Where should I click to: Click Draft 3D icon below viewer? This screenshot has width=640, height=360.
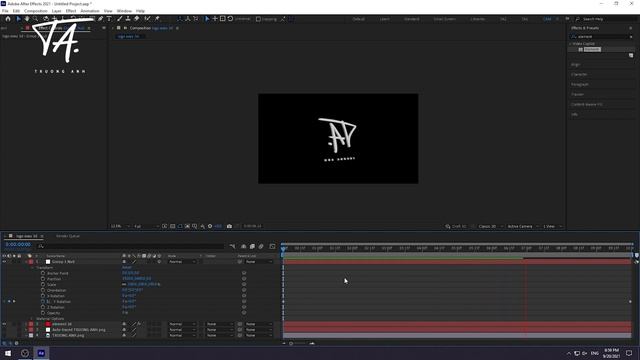(448, 226)
